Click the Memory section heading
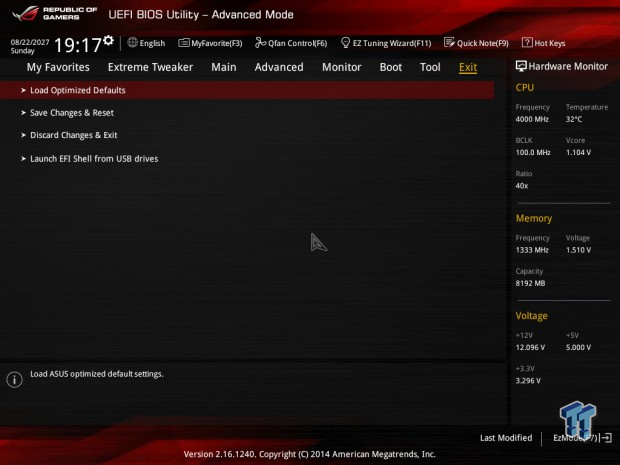Screen dimensions: 620x465 coord(533,218)
